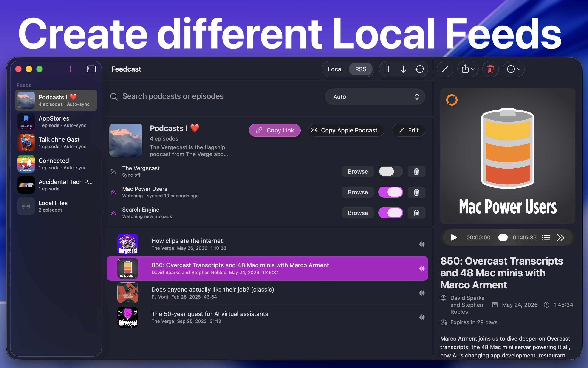The width and height of the screenshot is (588, 368).
Task: Switch to the Local tab
Action: coord(335,69)
